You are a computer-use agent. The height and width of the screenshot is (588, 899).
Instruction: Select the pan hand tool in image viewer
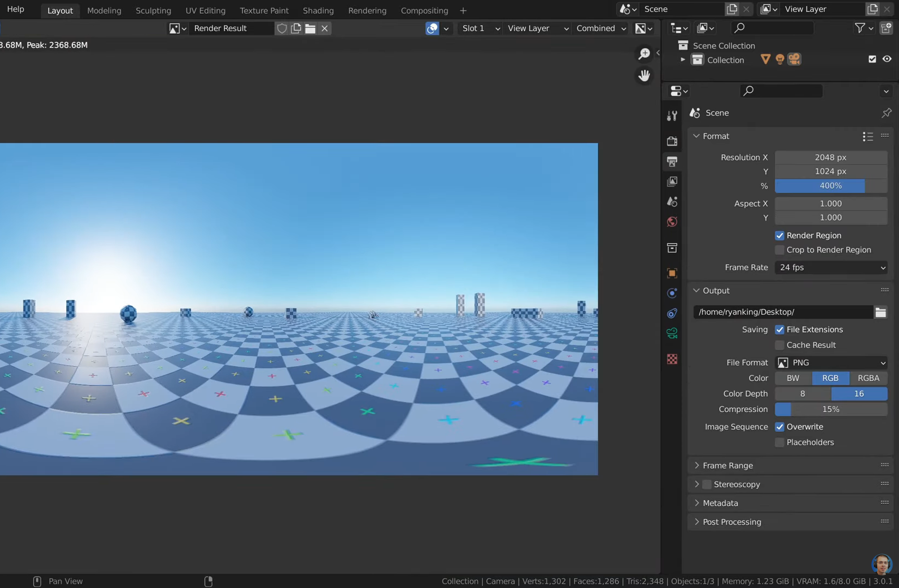point(644,75)
